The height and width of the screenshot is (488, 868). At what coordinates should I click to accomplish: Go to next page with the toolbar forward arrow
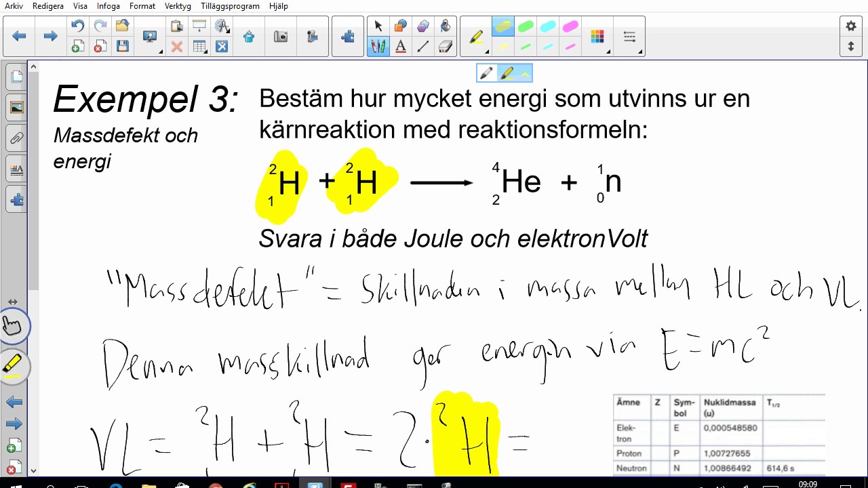coord(51,37)
